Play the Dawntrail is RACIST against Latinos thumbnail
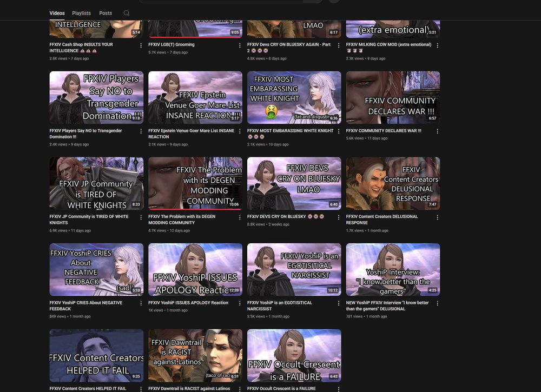Image resolution: width=541 pixels, height=392 pixels. [x=195, y=355]
